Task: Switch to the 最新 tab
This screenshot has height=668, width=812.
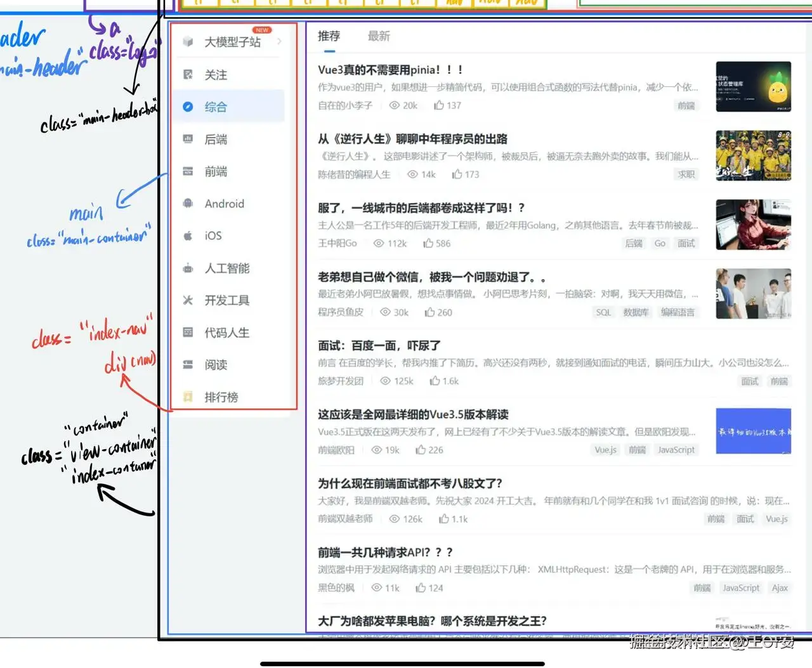Action: (379, 36)
